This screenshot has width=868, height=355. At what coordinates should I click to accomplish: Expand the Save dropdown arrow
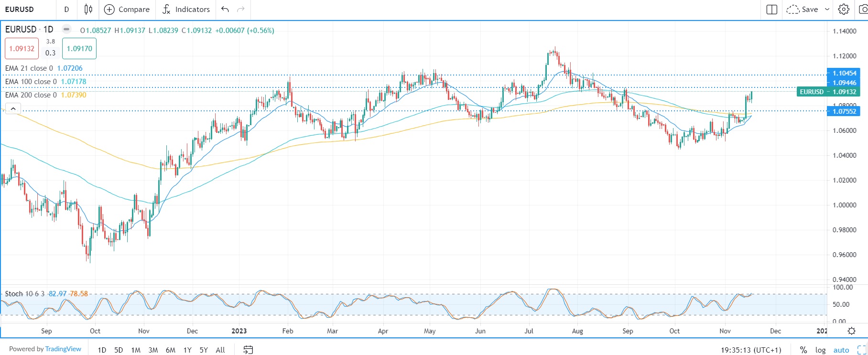(x=827, y=9)
